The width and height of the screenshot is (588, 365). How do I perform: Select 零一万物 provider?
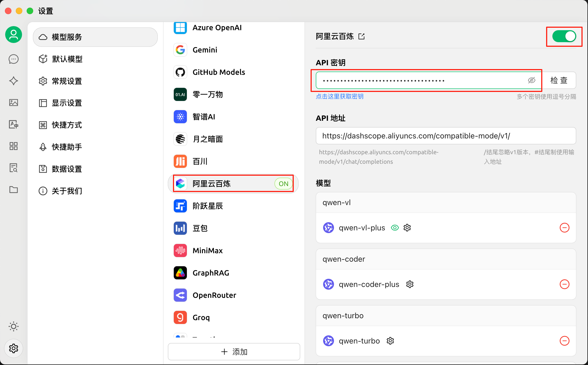pyautogui.click(x=233, y=94)
